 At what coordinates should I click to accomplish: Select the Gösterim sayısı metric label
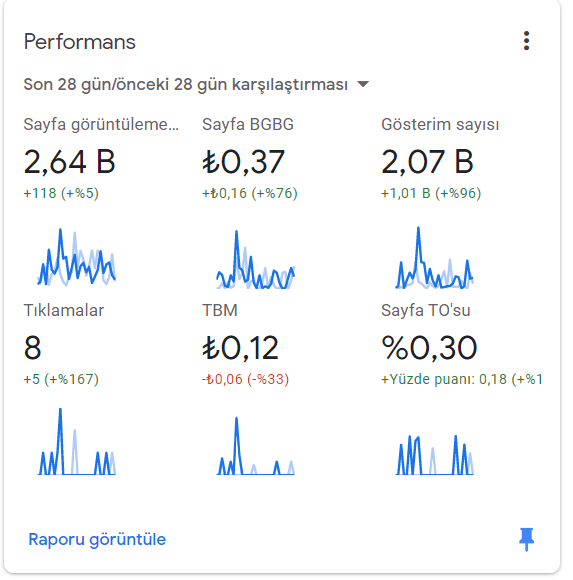(x=440, y=125)
